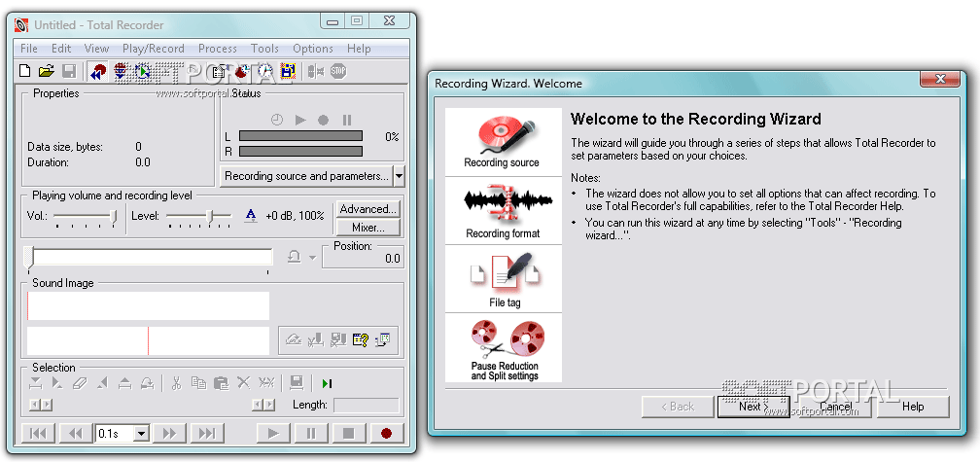This screenshot has width=980, height=462.
Task: Click the eraser icon in Selection panel
Action: click(x=80, y=382)
